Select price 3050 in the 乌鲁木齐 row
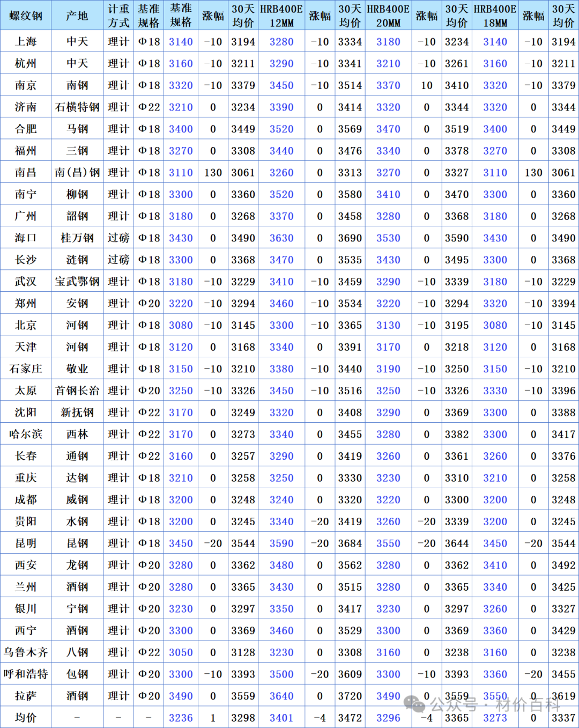 (181, 652)
